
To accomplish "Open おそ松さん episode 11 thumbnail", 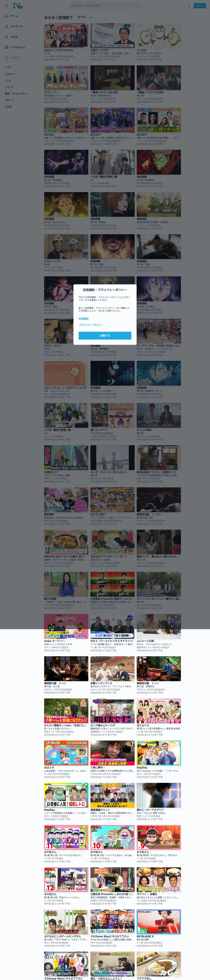I will [x=66, y=837].
